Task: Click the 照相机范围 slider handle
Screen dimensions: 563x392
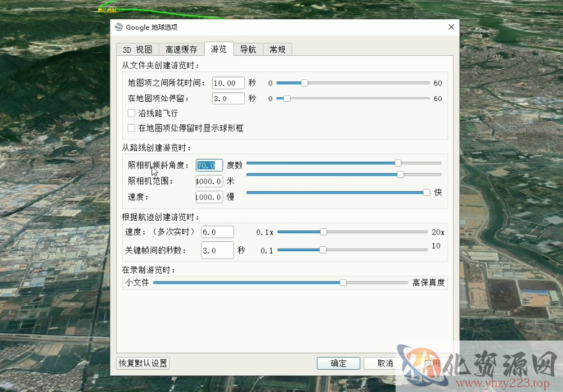Action: pos(401,175)
